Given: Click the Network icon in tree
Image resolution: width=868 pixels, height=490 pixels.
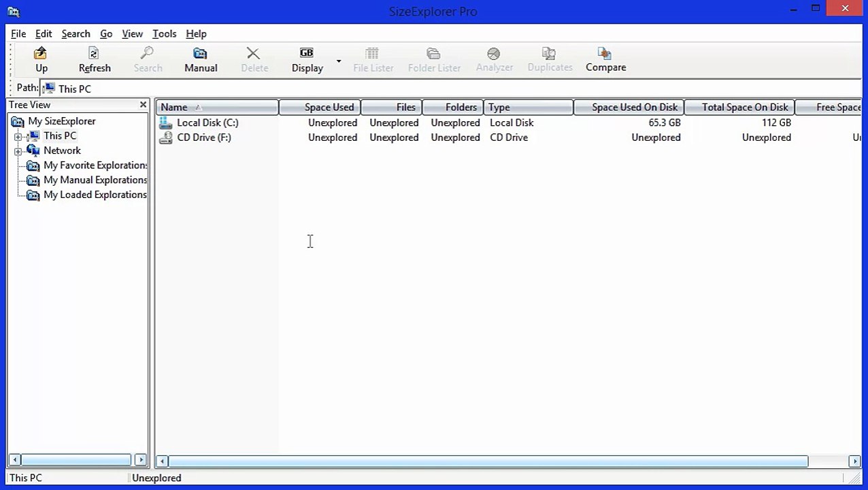Looking at the screenshot, I should point(33,150).
